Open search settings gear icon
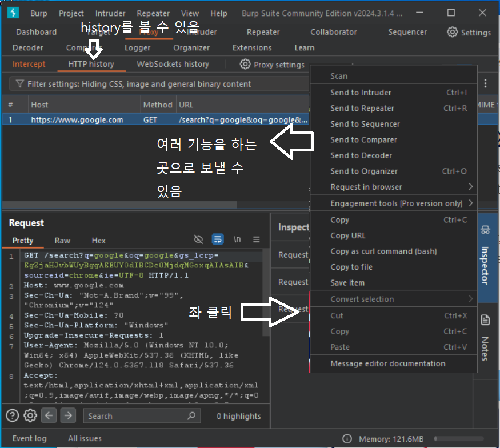This screenshot has width=500, height=448. click(30, 416)
